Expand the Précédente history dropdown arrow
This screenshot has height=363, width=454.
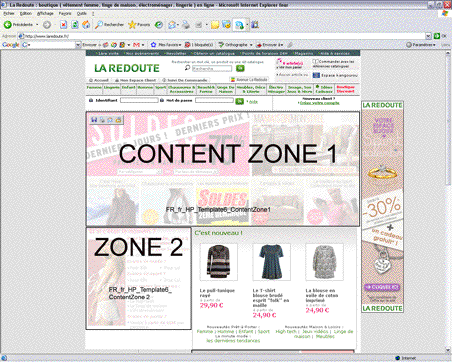click(x=37, y=25)
